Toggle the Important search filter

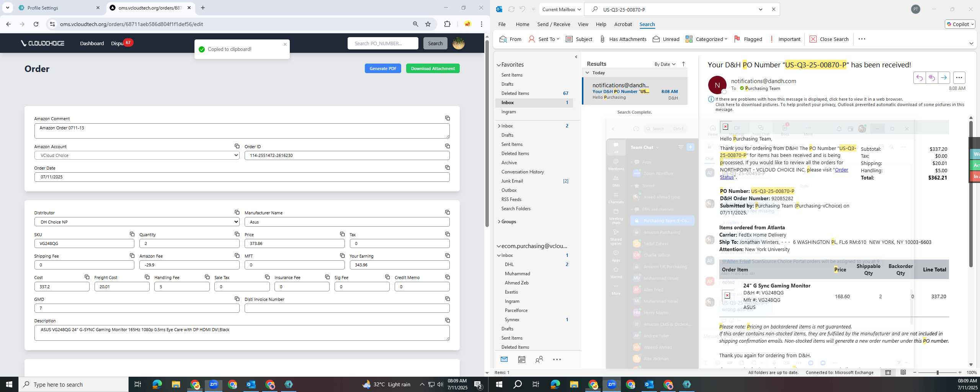click(x=785, y=39)
